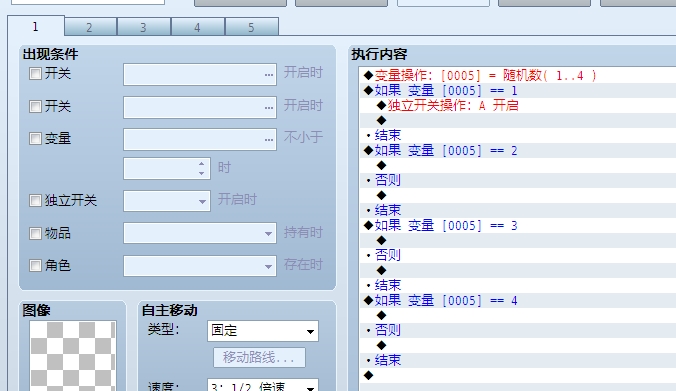Switch to event page tab 3
The image size is (676, 391).
[144, 27]
